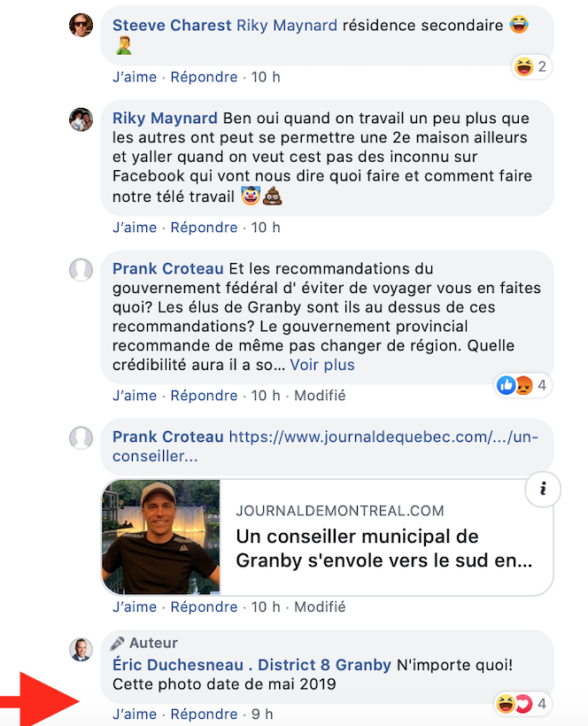View laughing reactions on Steeve Charest's comment
The image size is (588, 726).
[531, 66]
